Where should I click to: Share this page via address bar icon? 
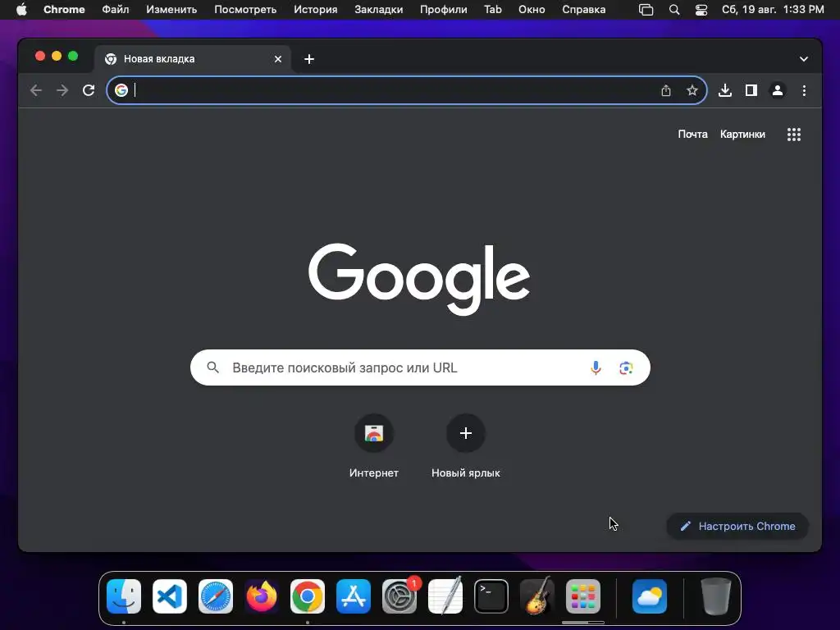(666, 90)
